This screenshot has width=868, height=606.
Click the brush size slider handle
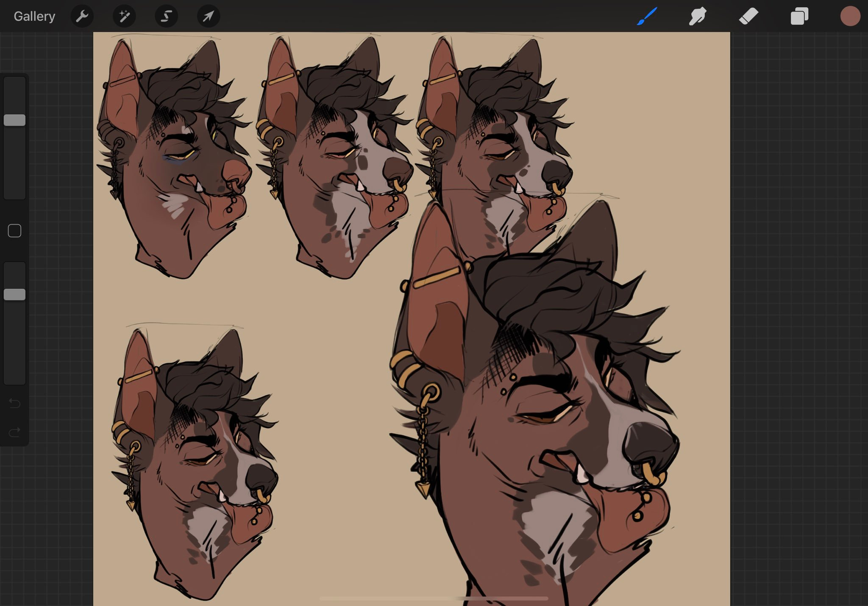(15, 120)
